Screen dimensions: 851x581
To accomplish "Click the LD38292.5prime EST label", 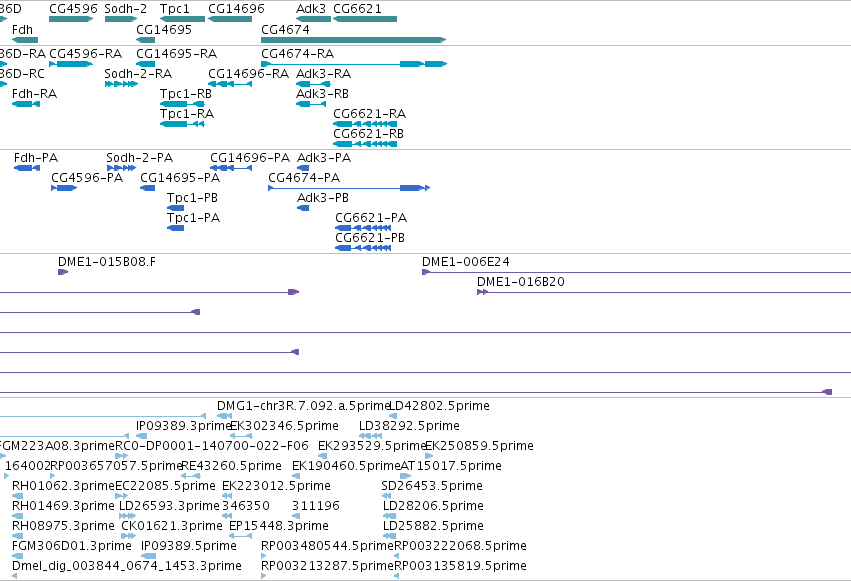I will point(409,426).
